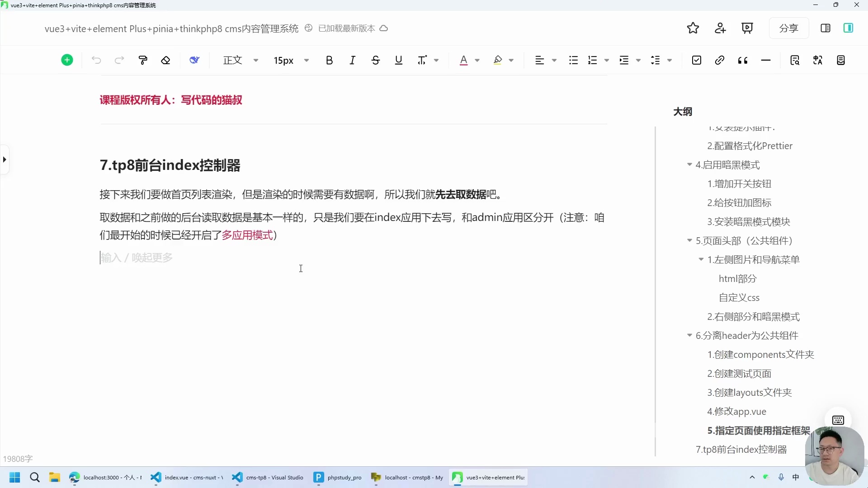Insert a block quote

pyautogui.click(x=742, y=60)
